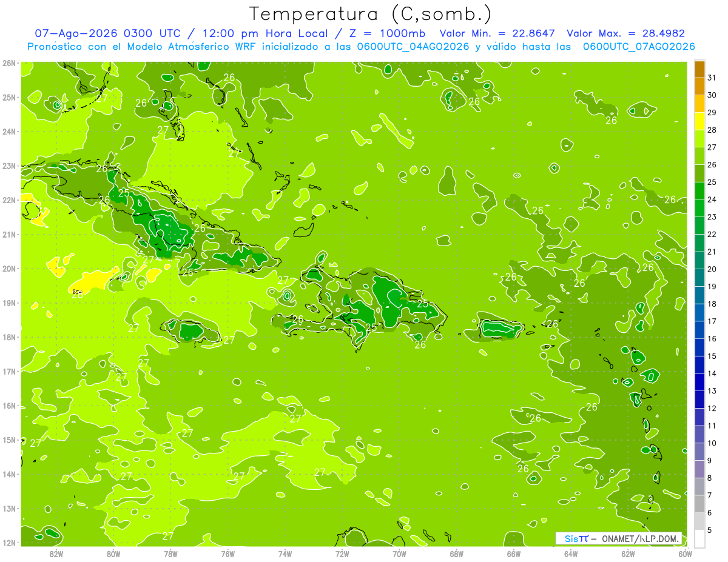
Task: Click the "14N" latitude axis label
Action: coord(9,474)
